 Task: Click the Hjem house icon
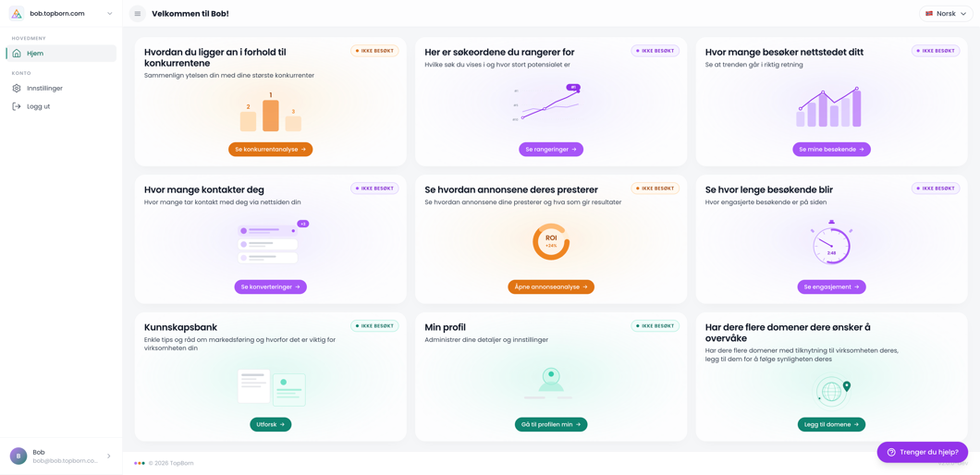(x=17, y=53)
